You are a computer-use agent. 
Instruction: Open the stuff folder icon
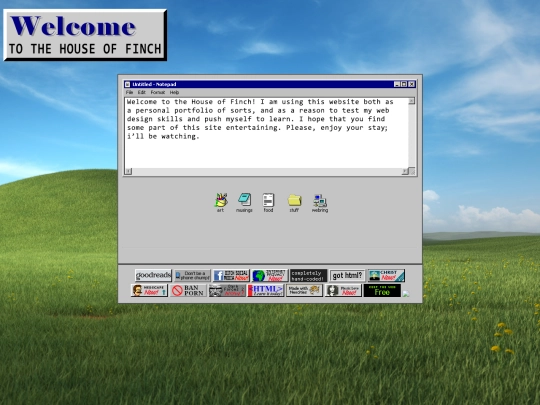294,200
